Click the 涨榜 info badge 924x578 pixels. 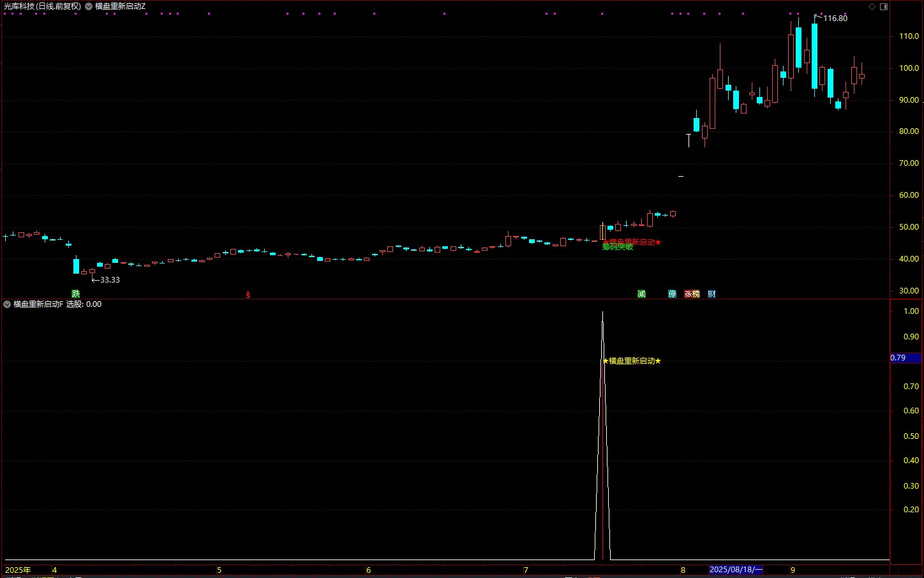point(692,293)
